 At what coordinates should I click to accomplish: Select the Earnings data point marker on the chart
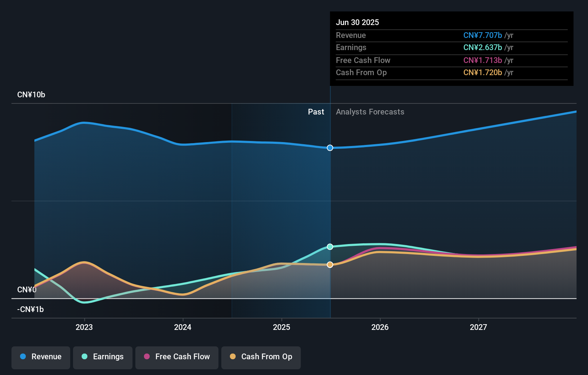point(330,246)
